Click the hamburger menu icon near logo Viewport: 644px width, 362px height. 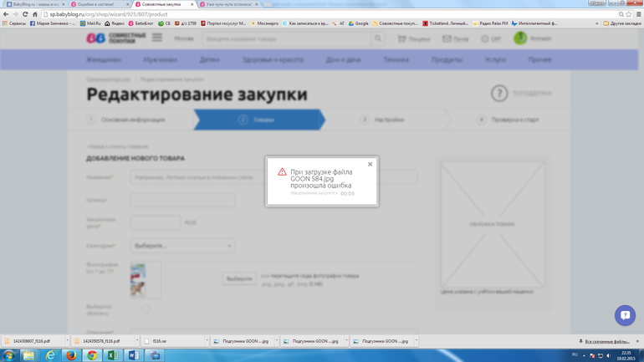[x=157, y=38]
